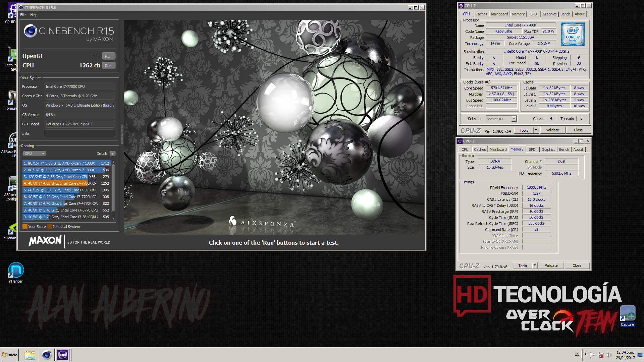Click the Cinebench sphere logo
Viewport: 644px width, 362px height.
click(30, 31)
